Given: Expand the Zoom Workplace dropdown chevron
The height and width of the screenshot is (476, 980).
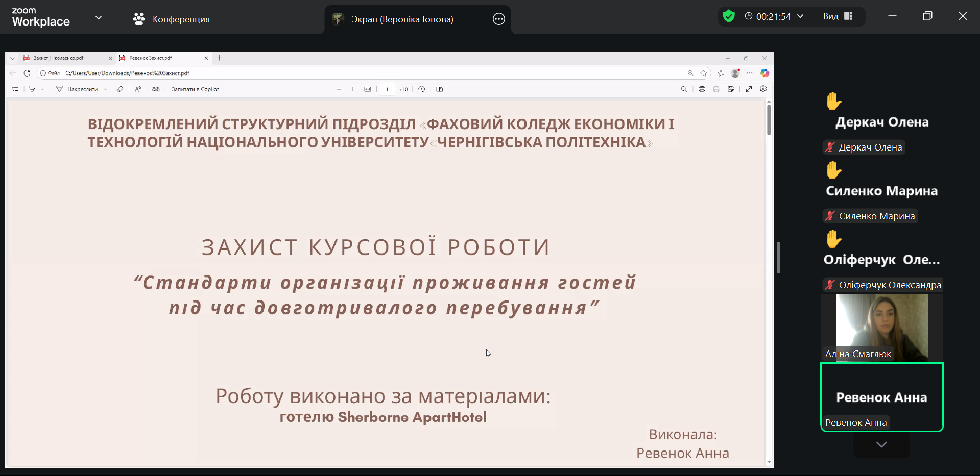Looking at the screenshot, I should [99, 17].
